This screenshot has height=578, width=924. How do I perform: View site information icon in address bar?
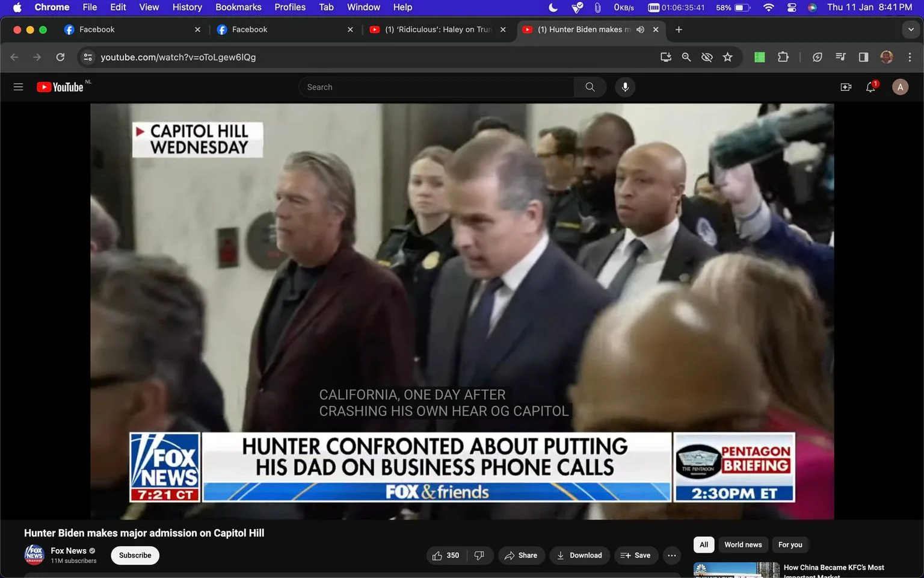click(x=88, y=57)
